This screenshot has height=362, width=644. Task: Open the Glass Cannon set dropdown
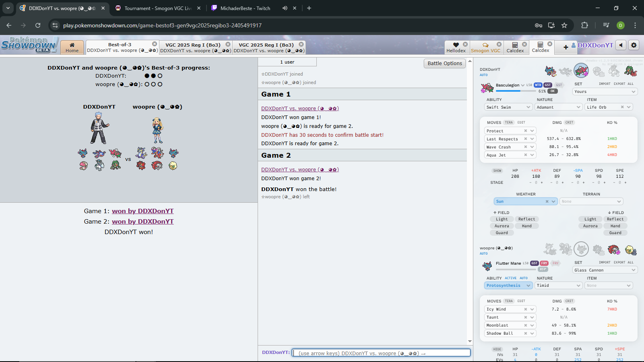point(605,270)
